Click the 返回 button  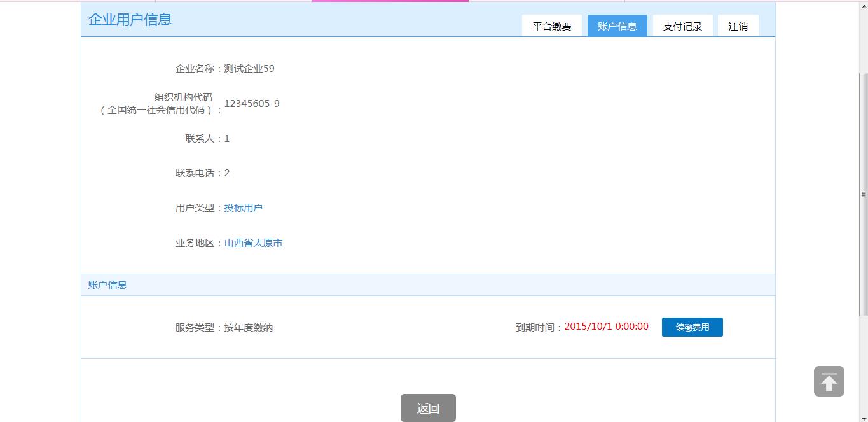click(x=428, y=408)
